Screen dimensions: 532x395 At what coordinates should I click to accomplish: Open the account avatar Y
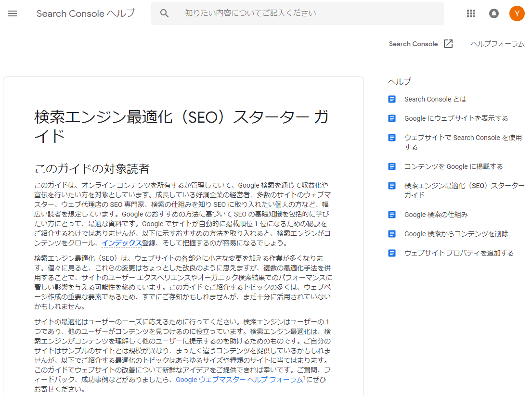517,13
